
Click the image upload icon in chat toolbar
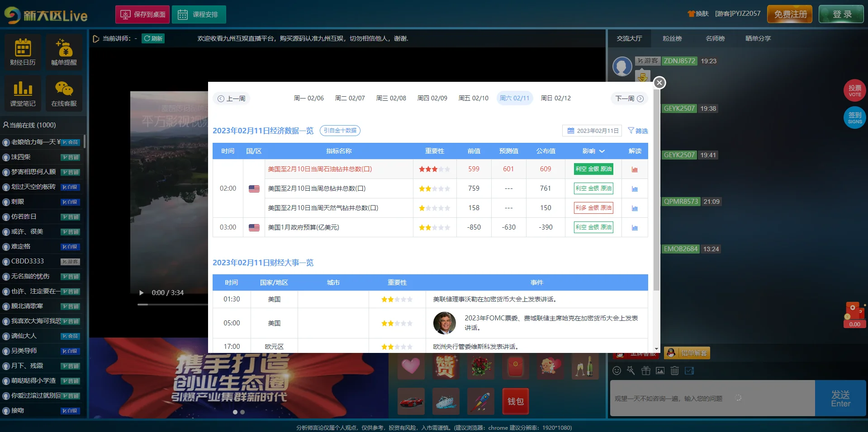(660, 371)
